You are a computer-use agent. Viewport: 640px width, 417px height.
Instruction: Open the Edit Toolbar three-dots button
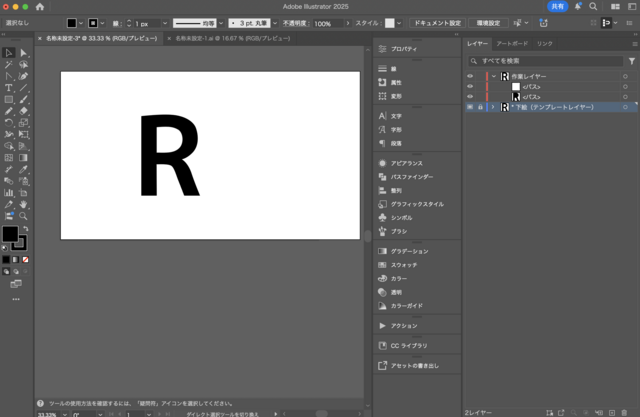pos(16,299)
